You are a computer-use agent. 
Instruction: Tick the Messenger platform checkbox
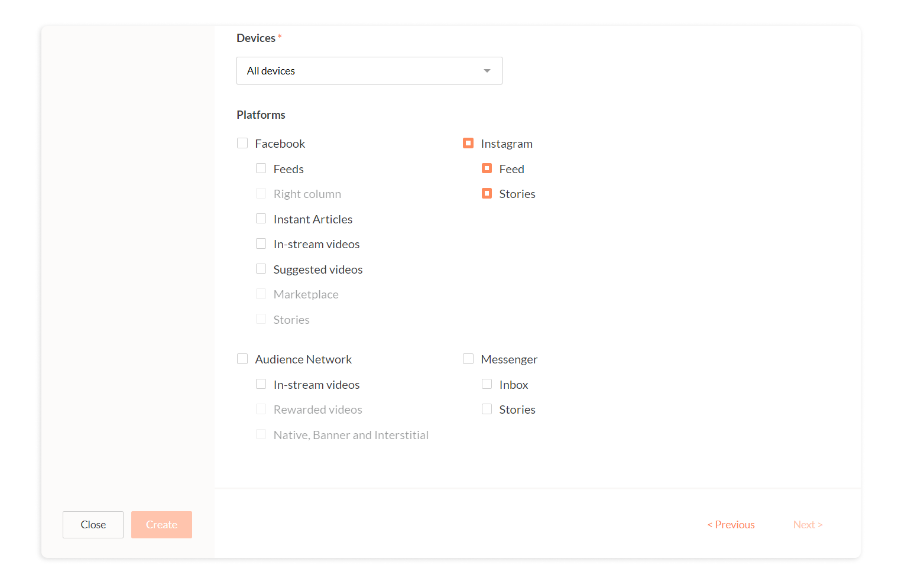[x=468, y=359]
